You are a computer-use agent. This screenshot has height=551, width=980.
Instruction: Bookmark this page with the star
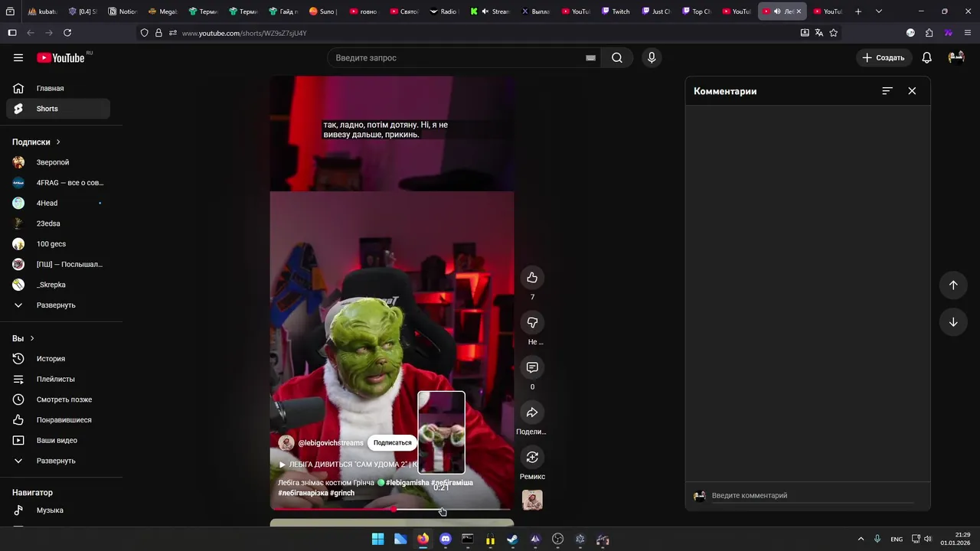click(834, 33)
